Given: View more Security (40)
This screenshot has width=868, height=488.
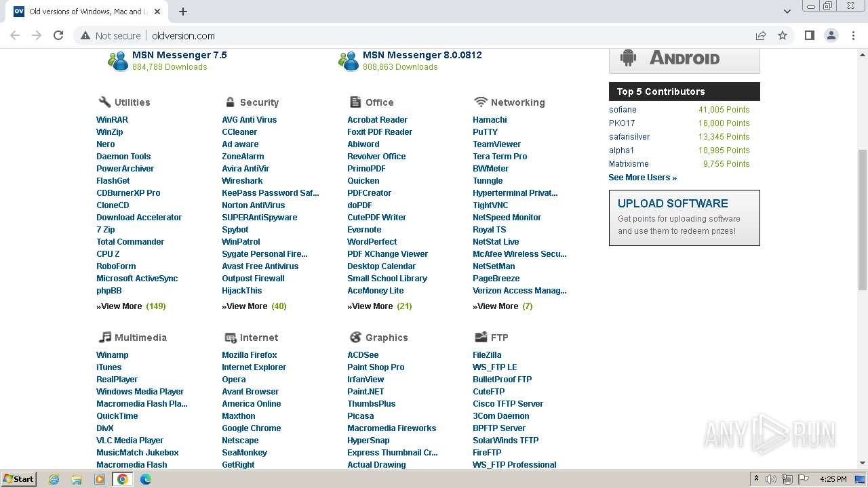Looking at the screenshot, I should (254, 306).
